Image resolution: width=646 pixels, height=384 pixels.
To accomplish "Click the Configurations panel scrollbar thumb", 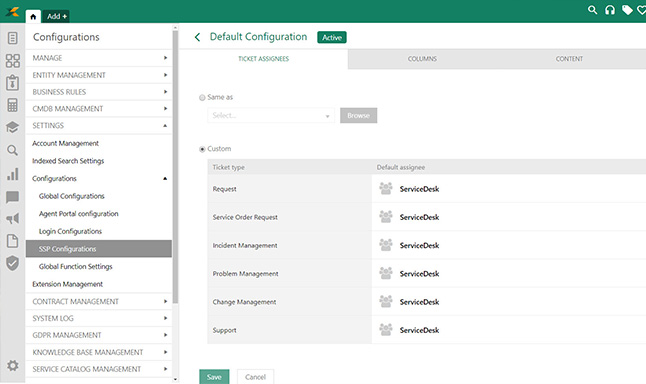I will [175, 167].
